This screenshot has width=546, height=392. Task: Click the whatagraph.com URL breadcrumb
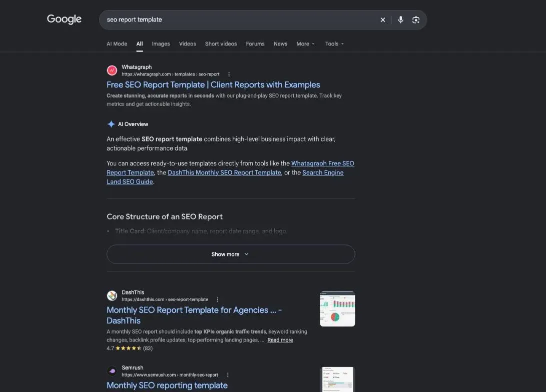tap(170, 74)
